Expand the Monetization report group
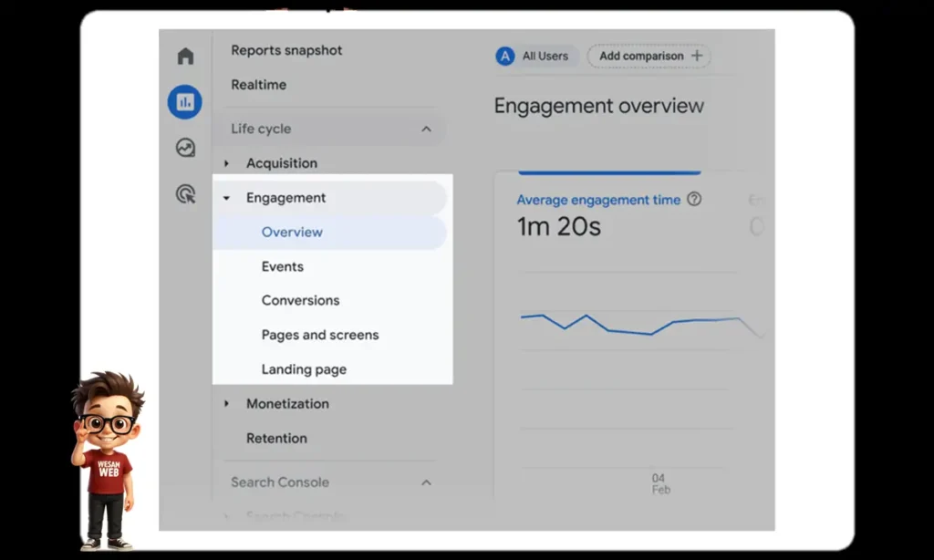The height and width of the screenshot is (560, 934). (x=226, y=404)
